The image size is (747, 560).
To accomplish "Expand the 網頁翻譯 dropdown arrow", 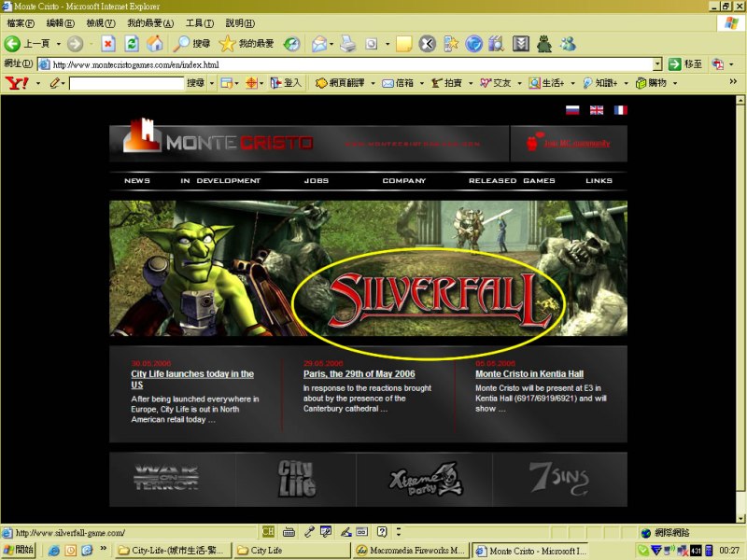I will pyautogui.click(x=373, y=83).
